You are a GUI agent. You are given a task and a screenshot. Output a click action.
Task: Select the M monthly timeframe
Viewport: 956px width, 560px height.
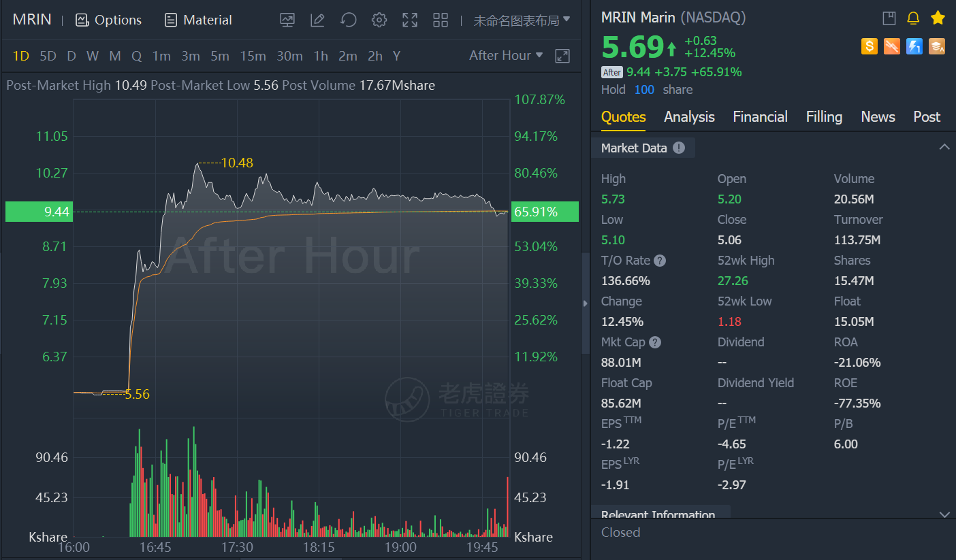(114, 56)
